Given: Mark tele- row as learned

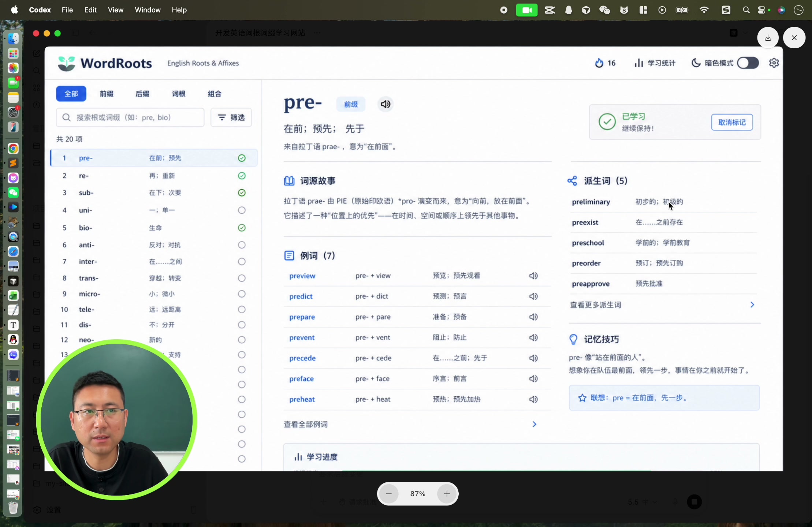Looking at the screenshot, I should (242, 309).
